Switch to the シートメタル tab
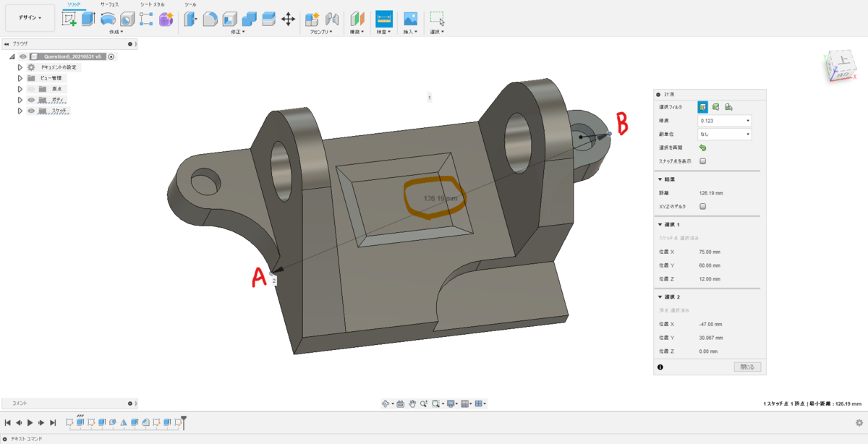 (x=152, y=4)
